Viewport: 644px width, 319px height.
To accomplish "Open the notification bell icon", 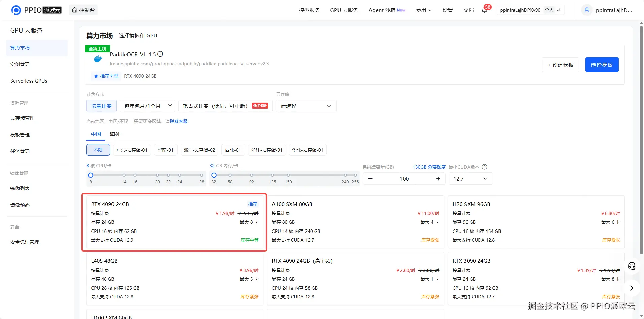I will [485, 10].
